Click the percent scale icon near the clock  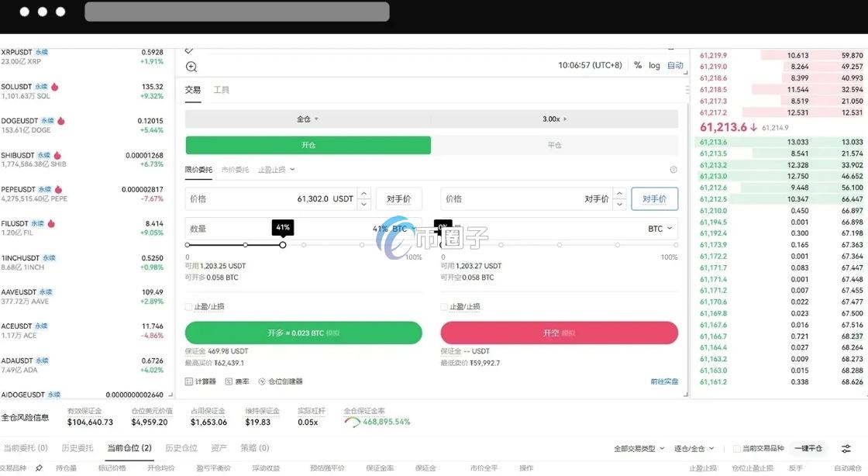pyautogui.click(x=637, y=65)
